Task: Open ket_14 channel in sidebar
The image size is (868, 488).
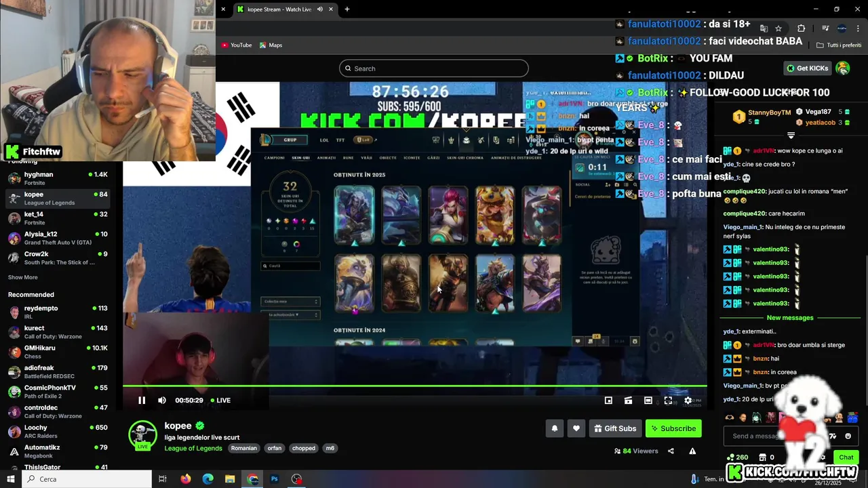Action: [58, 218]
